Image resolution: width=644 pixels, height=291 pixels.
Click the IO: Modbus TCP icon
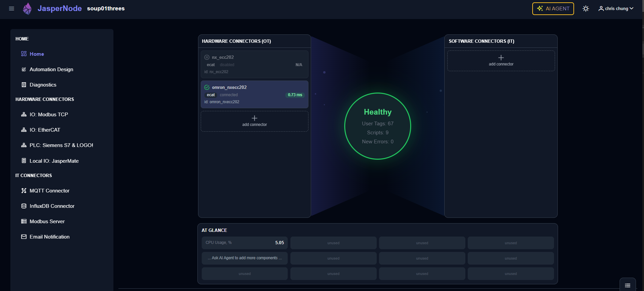(x=24, y=115)
